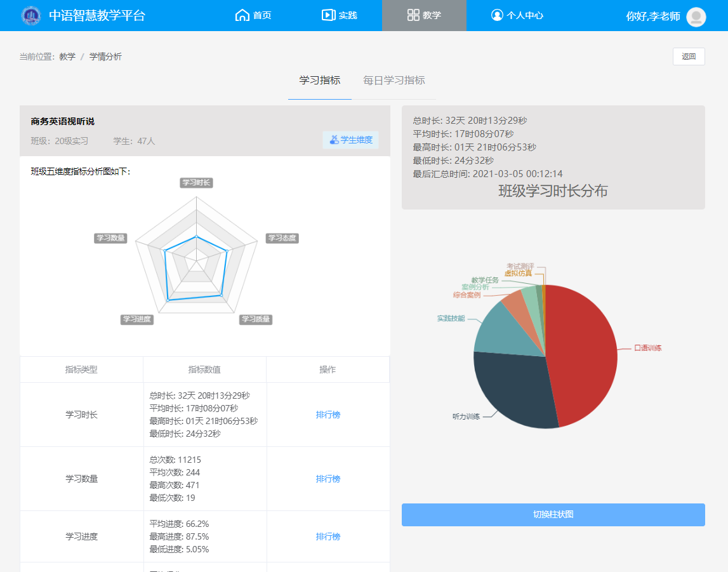
Task: Click the teaching grid icon
Action: pyautogui.click(x=413, y=15)
